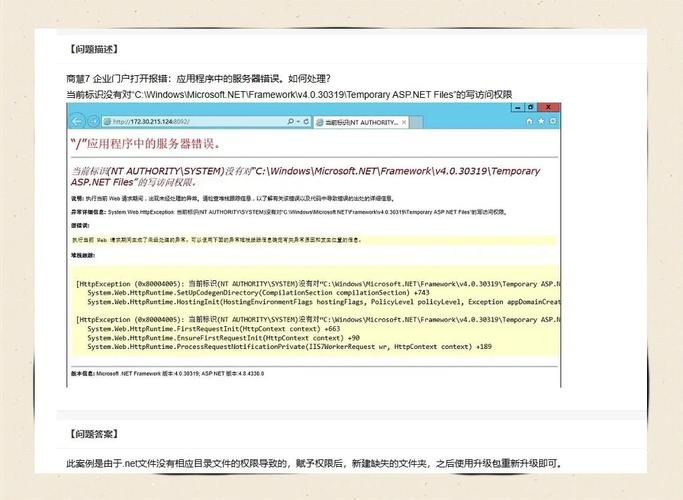This screenshot has width=683, height=500.
Task: Go forward with the browser forward arrow
Action: pyautogui.click(x=93, y=121)
